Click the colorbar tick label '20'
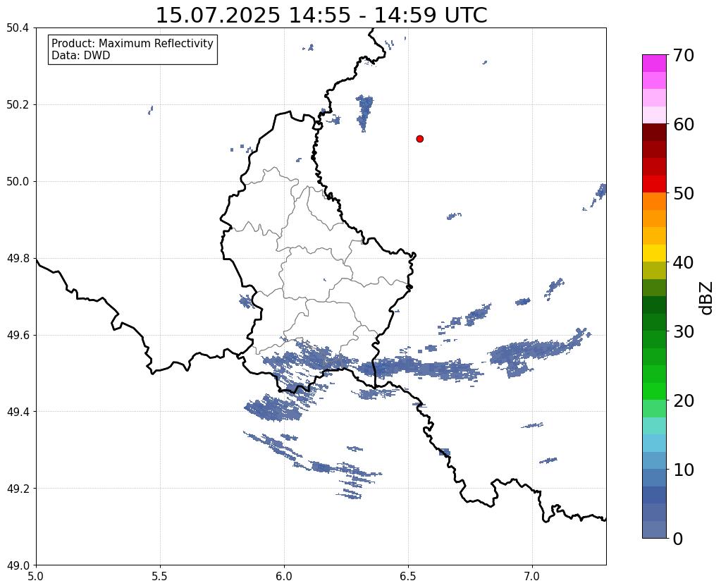The height and width of the screenshot is (588, 721). pos(684,400)
